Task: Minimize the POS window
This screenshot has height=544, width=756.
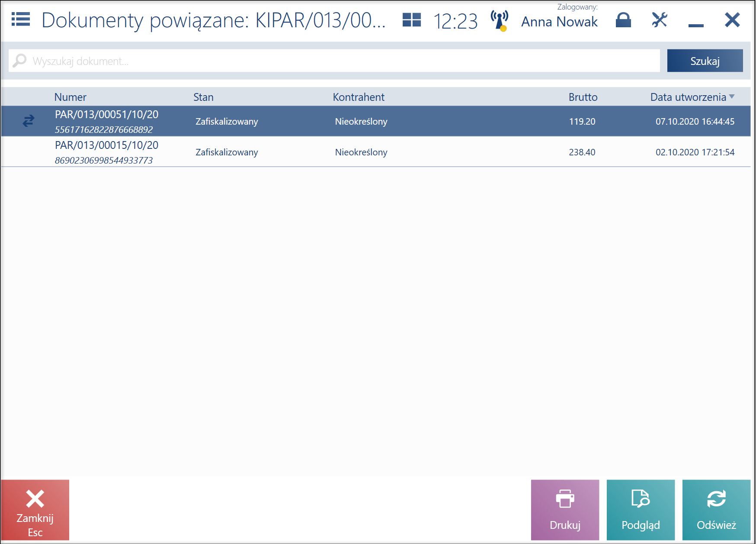Action: pos(696,26)
